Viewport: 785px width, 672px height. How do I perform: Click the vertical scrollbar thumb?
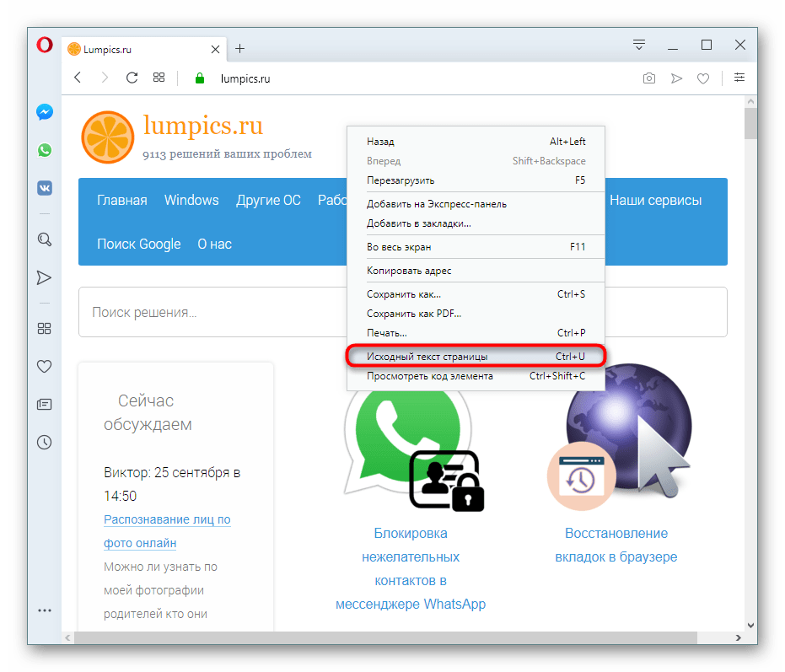pyautogui.click(x=750, y=123)
